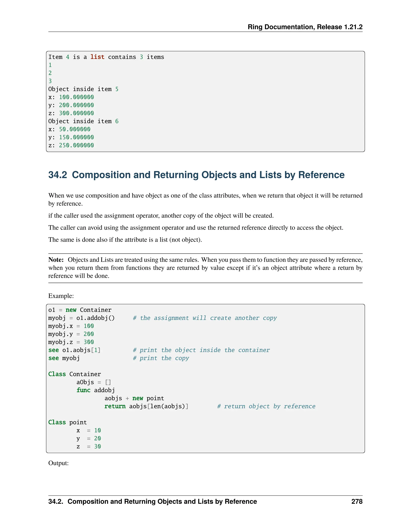
Task: Click the 'Example:' label
Action: click(61, 296)
